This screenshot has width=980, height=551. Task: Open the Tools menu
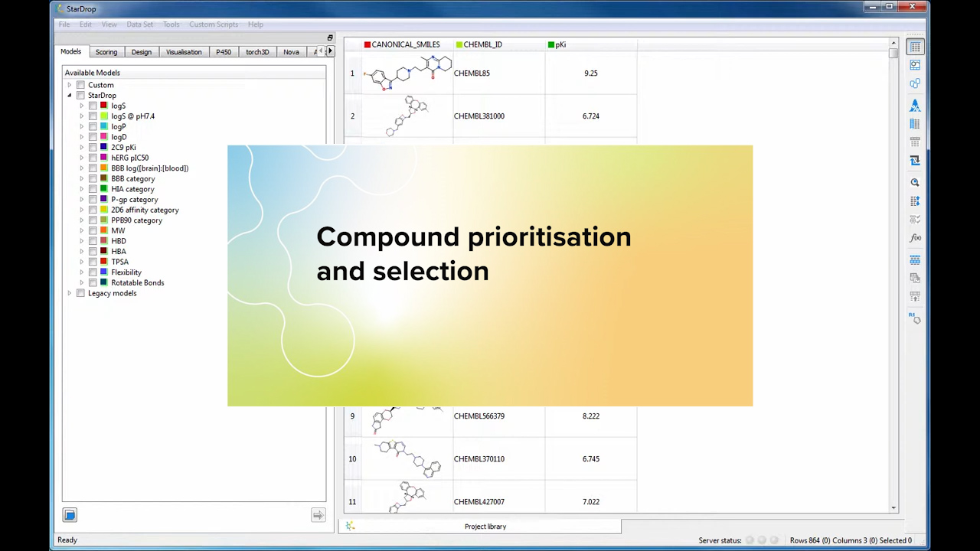[x=171, y=24]
